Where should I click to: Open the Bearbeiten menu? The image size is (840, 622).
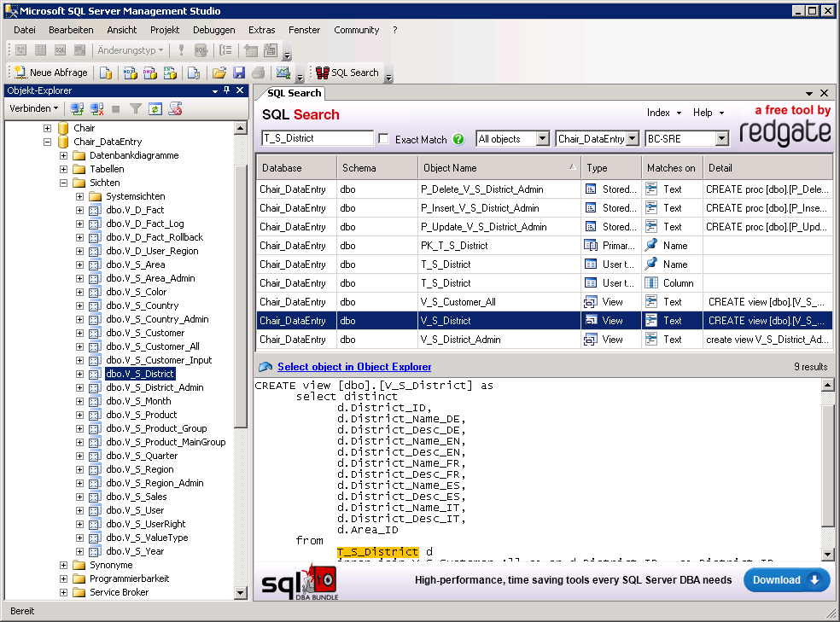pyautogui.click(x=71, y=30)
